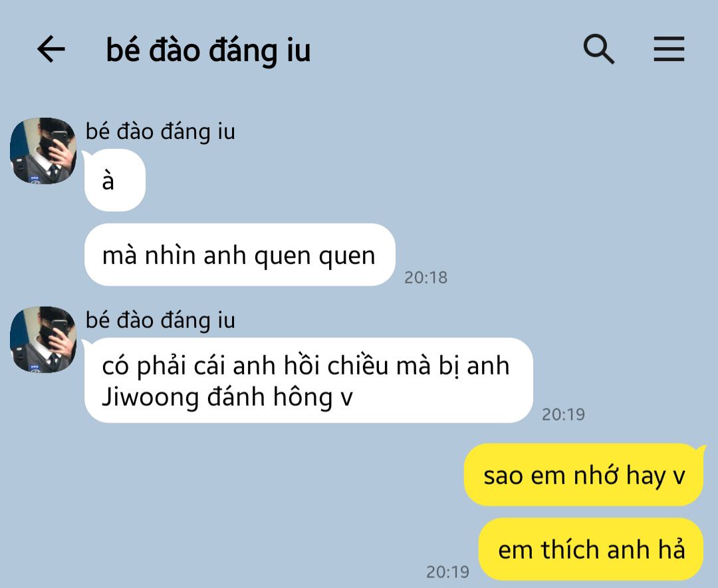The height and width of the screenshot is (588, 718).
Task: Open chat search with magnifier icon
Action: pos(598,49)
